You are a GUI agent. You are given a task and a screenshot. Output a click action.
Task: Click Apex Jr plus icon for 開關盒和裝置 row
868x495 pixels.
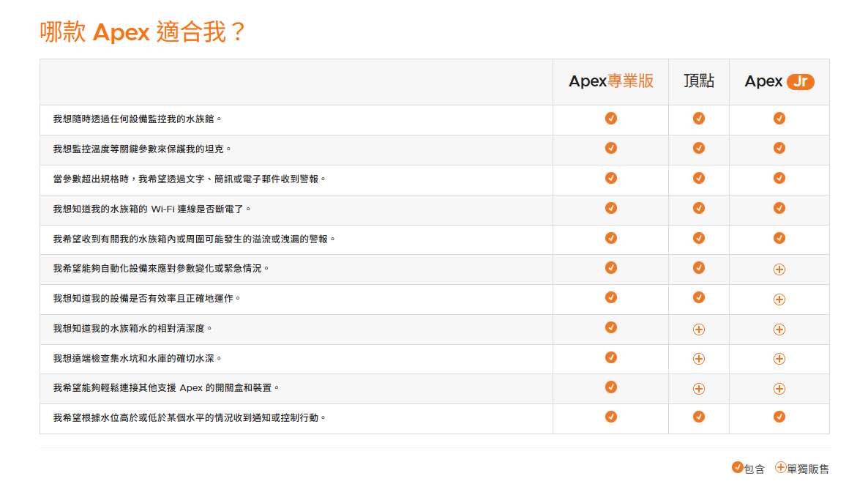(779, 389)
